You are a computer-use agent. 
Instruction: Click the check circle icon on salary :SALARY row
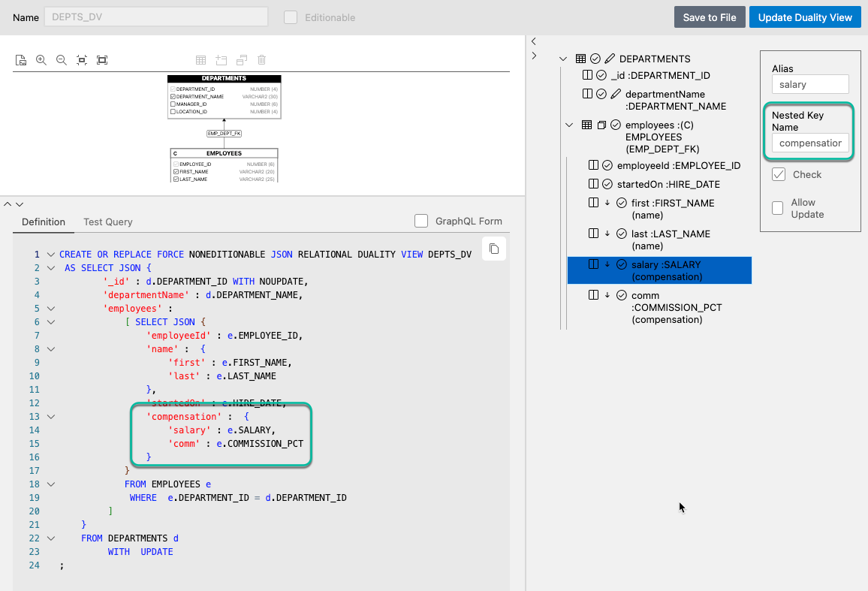(x=622, y=264)
